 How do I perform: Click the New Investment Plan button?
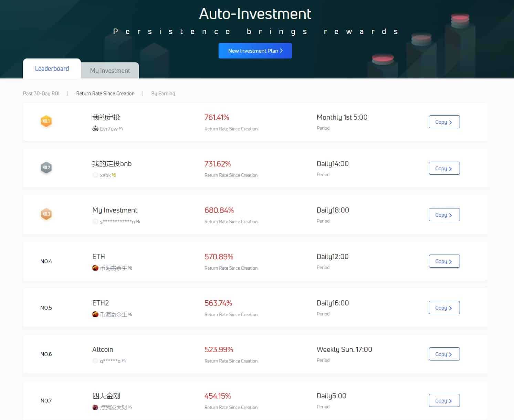coord(255,51)
